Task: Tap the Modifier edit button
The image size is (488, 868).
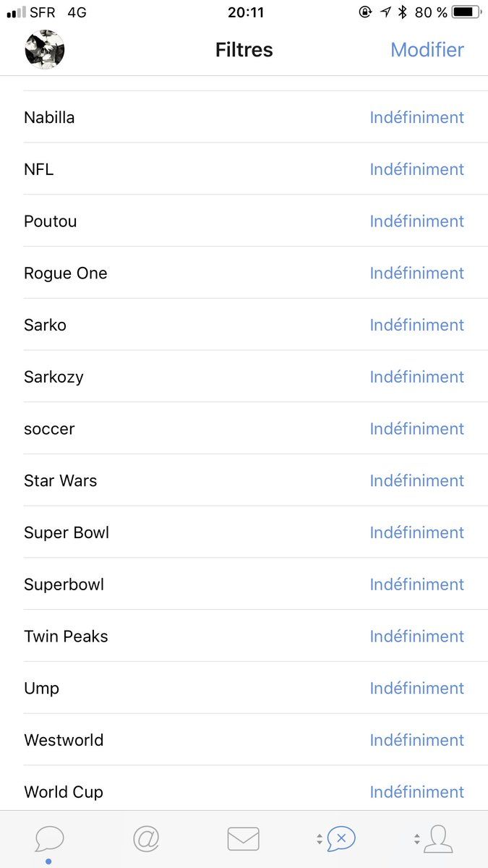Action: [427, 50]
